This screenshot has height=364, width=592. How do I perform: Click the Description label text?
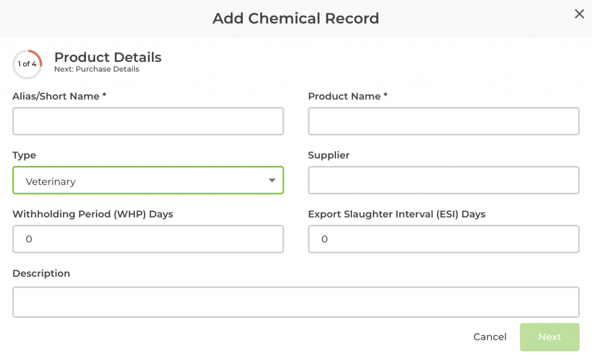point(41,273)
